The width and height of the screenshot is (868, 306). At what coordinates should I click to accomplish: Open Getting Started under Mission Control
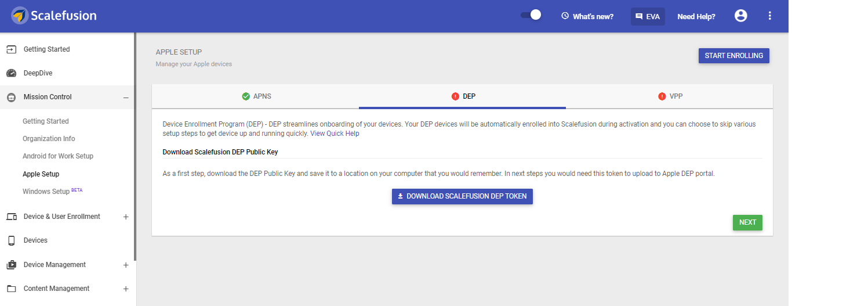tap(46, 121)
